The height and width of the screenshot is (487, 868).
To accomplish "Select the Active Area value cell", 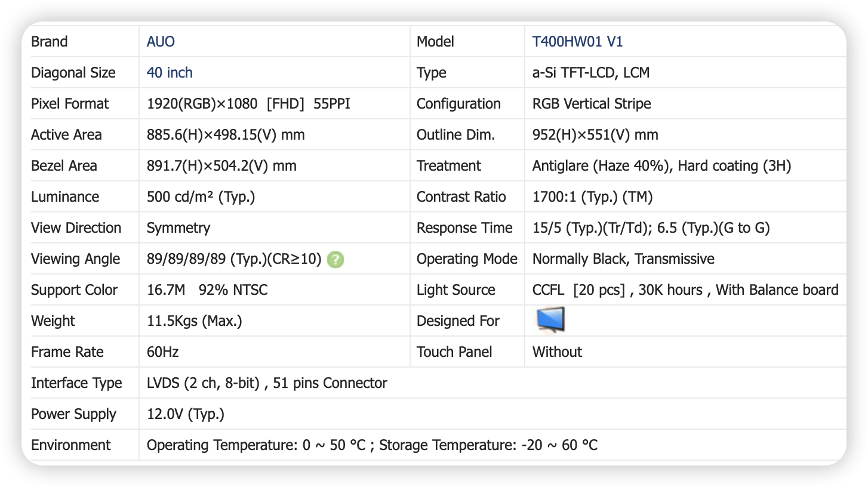I will [x=226, y=135].
